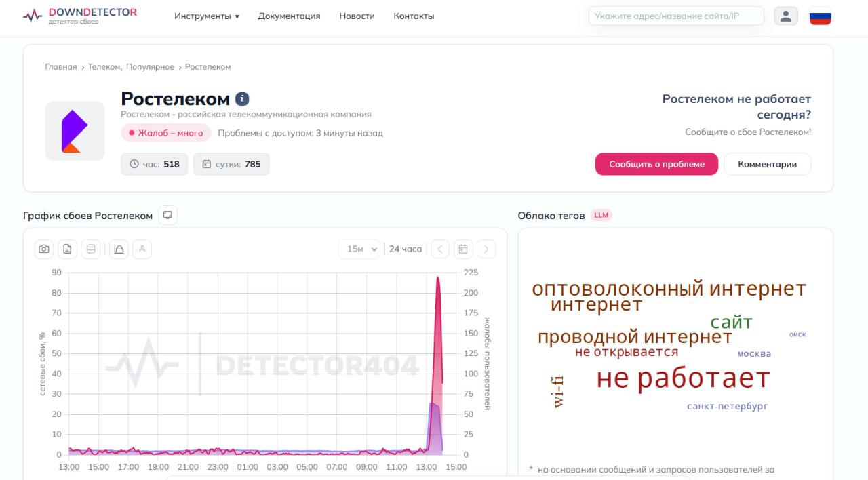
Task: Open the calendar date picker icon
Action: click(463, 249)
